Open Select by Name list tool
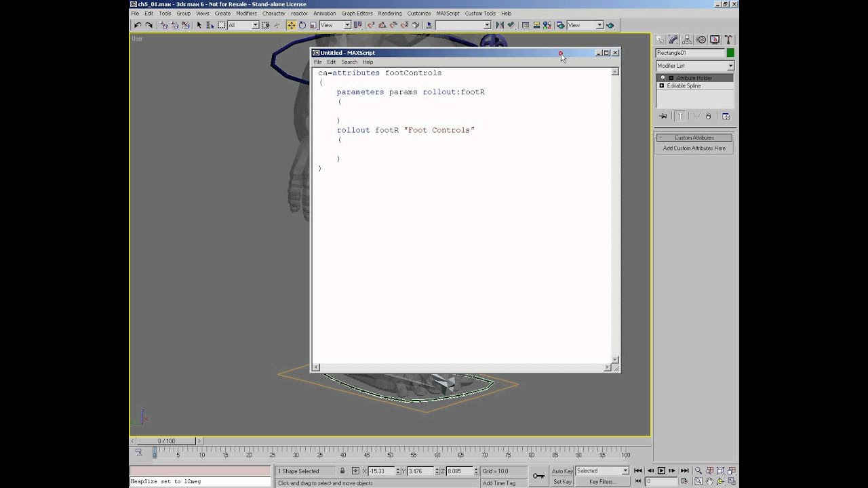This screenshot has height=488, width=868. coord(210,25)
